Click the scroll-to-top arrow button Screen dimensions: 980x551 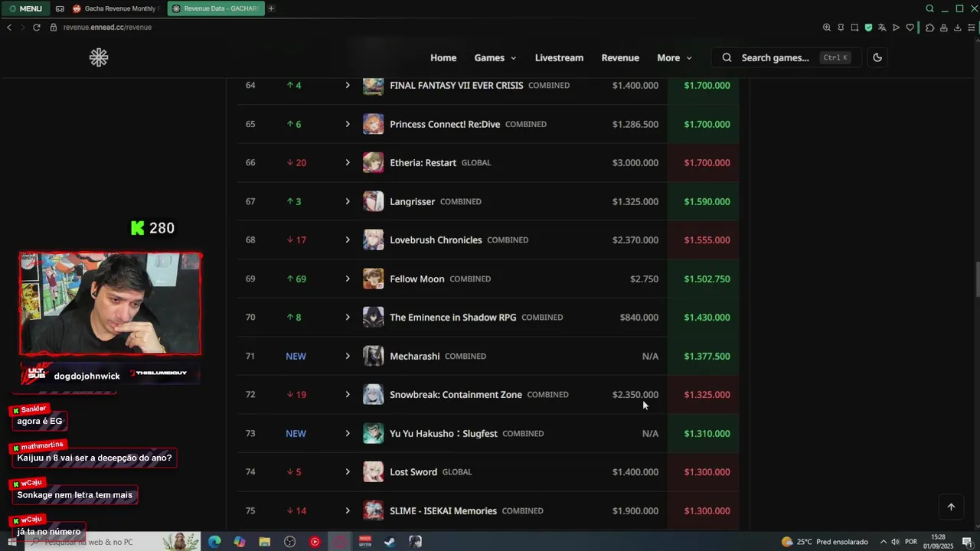[951, 507]
